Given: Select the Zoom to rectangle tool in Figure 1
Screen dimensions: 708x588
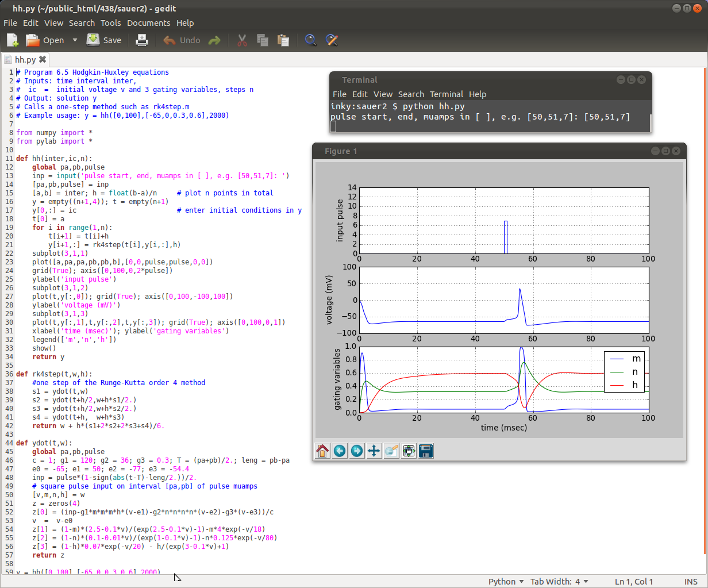Looking at the screenshot, I should (x=391, y=451).
